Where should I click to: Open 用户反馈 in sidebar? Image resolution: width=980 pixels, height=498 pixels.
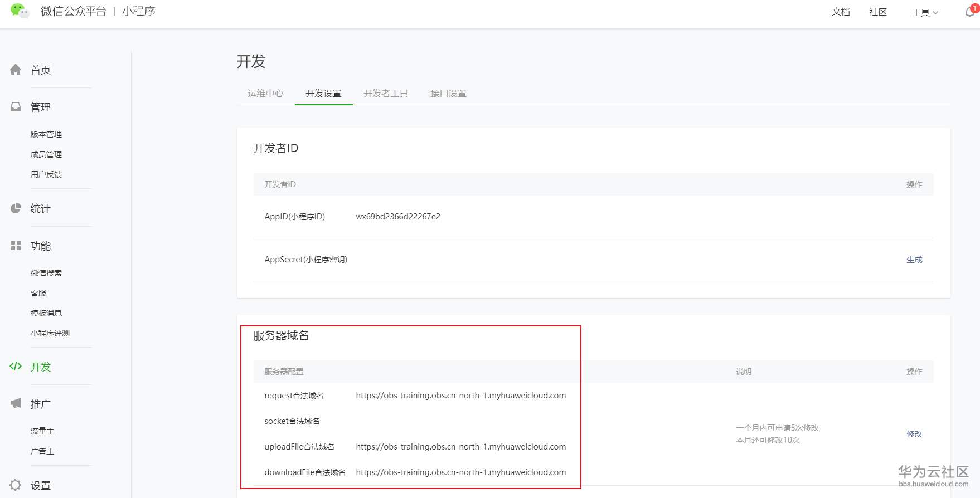point(46,174)
